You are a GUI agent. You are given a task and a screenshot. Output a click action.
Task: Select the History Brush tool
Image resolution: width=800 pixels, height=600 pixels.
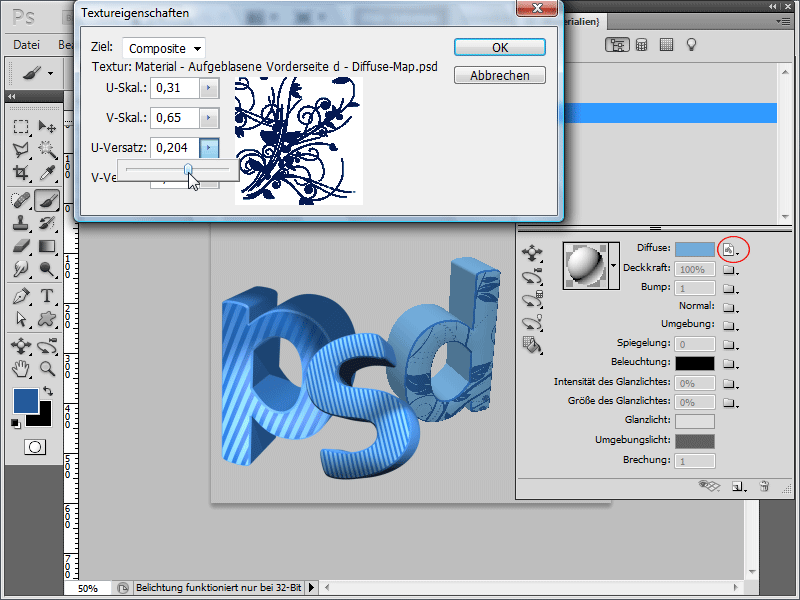click(47, 223)
